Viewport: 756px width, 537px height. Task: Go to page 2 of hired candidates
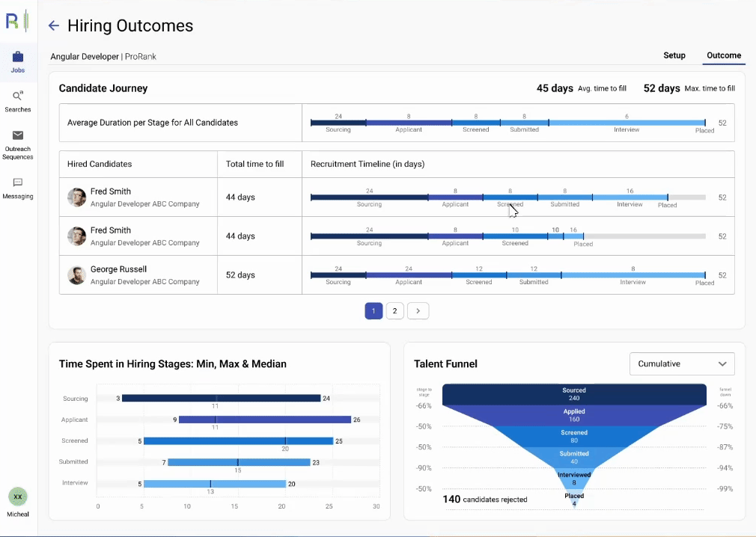[394, 310]
